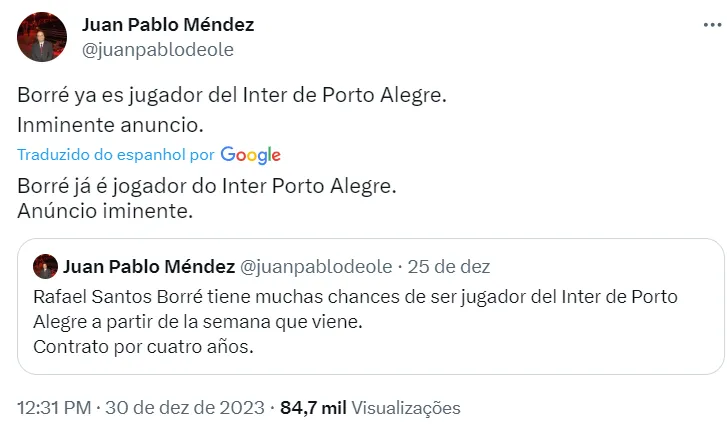Click the '30 de dez de 2023' date
The height and width of the screenshot is (435, 727).
(189, 408)
